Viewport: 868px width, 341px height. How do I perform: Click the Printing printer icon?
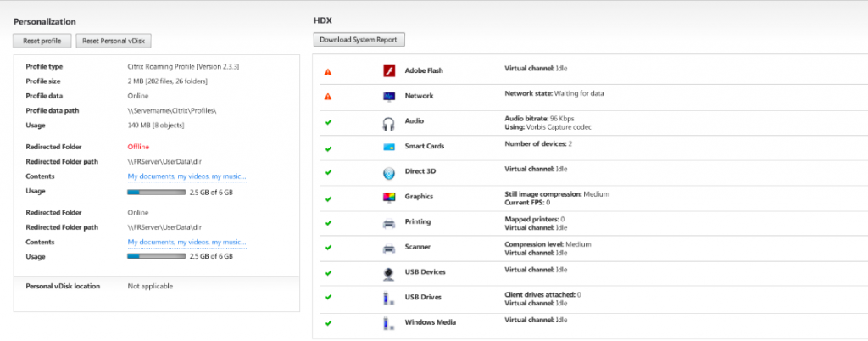pyautogui.click(x=389, y=223)
